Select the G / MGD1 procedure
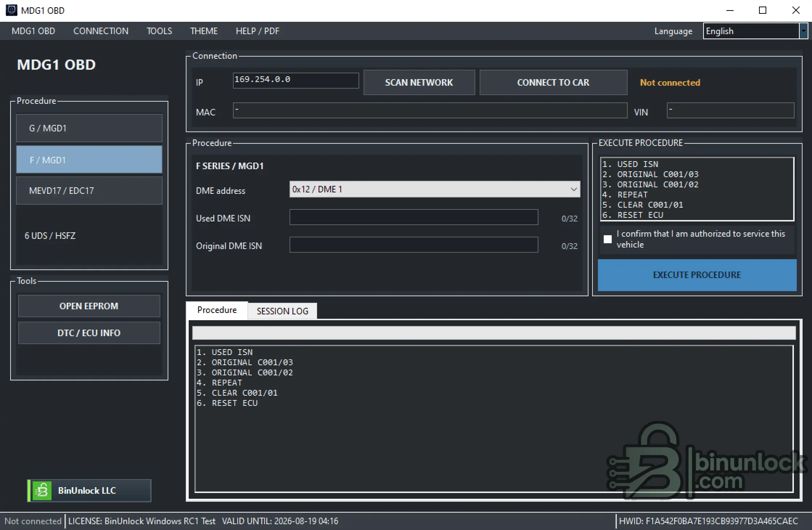Viewport: 812px width, 530px height. [89, 128]
